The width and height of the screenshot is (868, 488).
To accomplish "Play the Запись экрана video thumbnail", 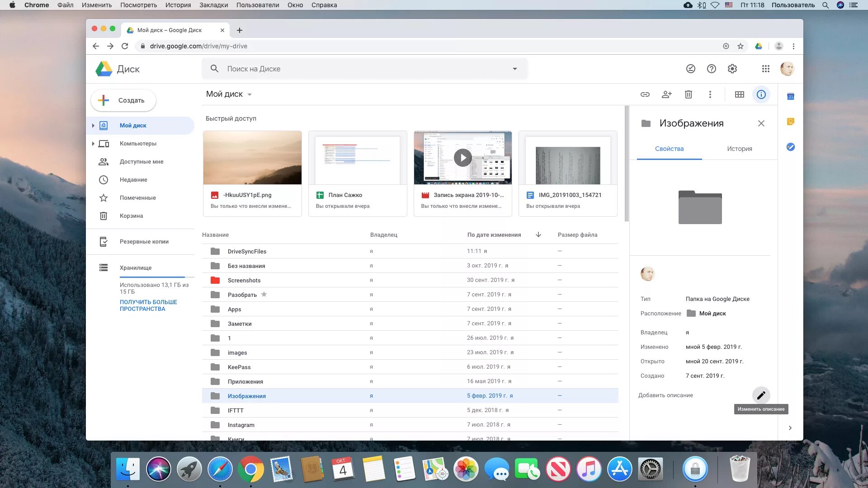I will 462,158.
